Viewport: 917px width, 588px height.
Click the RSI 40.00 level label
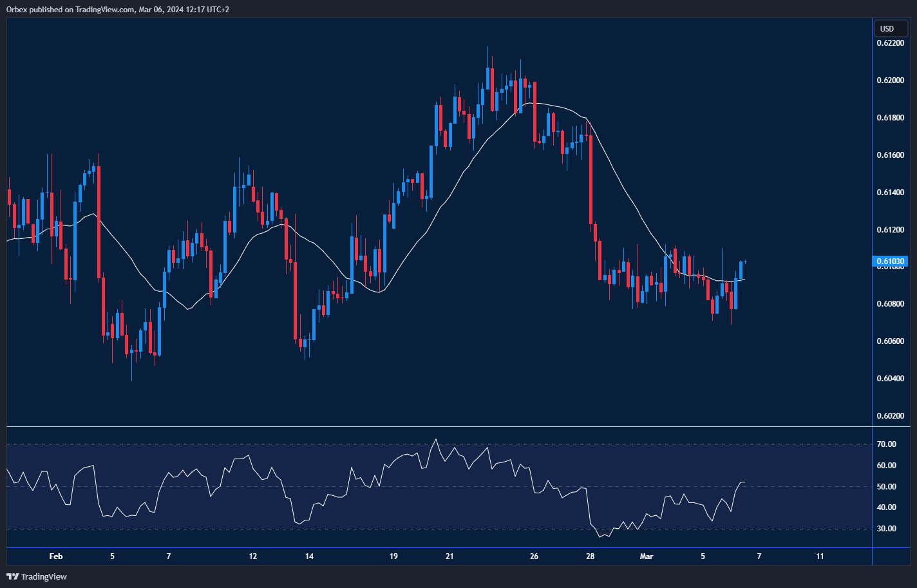click(x=887, y=507)
